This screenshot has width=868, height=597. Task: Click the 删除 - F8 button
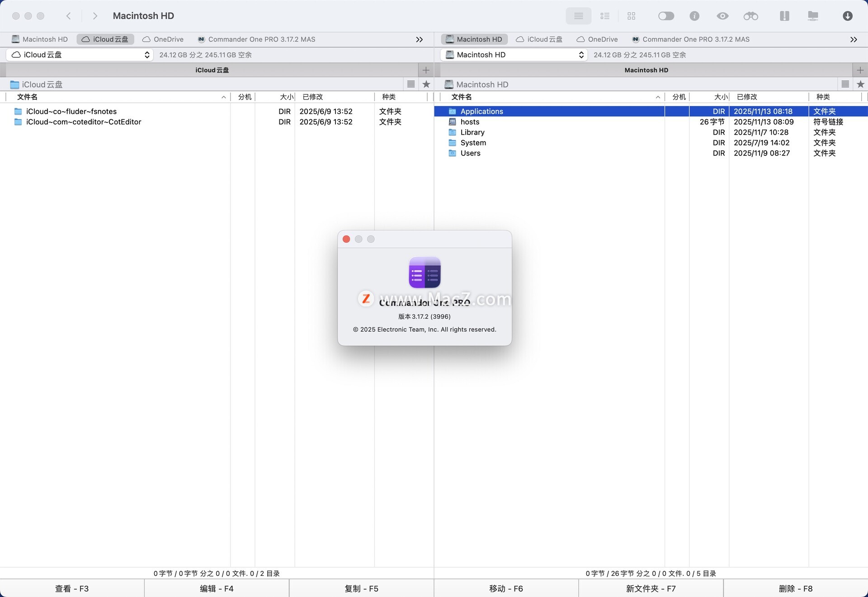tap(795, 588)
